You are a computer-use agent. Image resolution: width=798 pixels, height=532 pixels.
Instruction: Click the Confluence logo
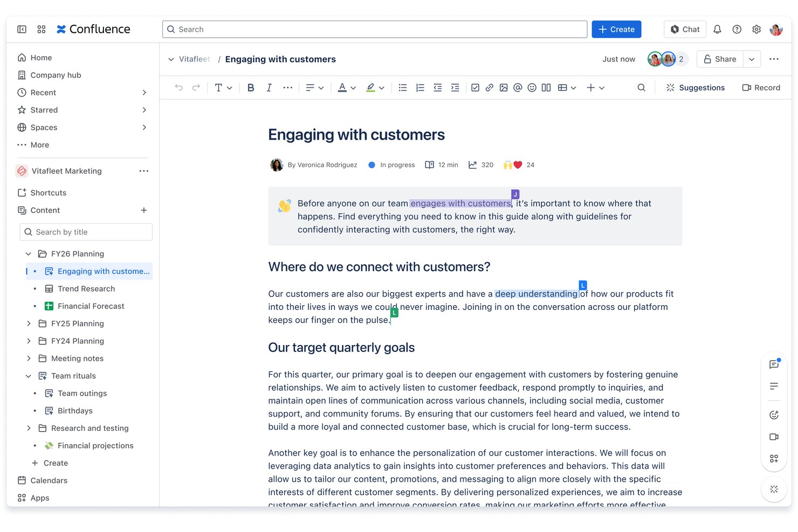(93, 29)
